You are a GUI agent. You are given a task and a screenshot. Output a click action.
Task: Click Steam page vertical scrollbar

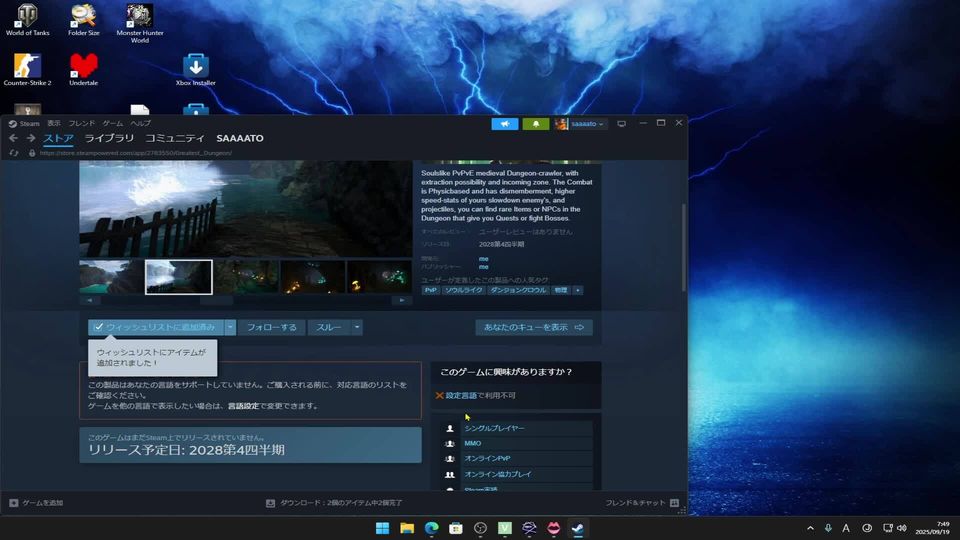point(684,247)
